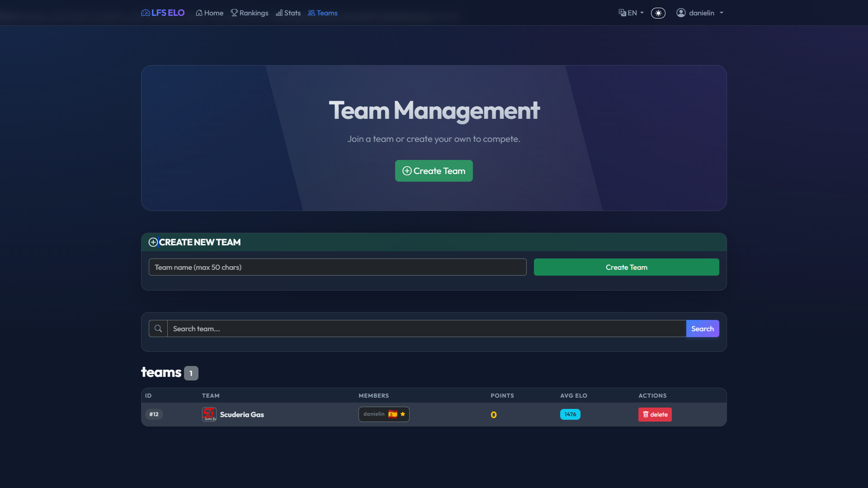Open Stats from the navbar
The height and width of the screenshot is (488, 868).
tap(288, 13)
